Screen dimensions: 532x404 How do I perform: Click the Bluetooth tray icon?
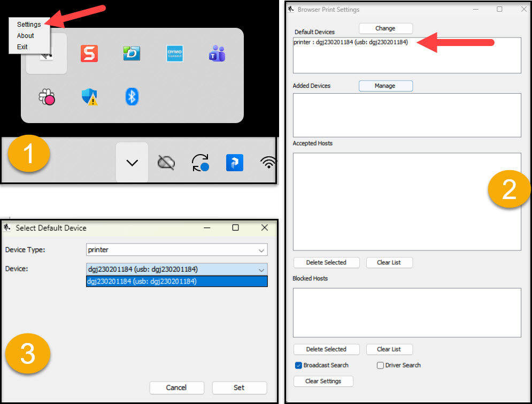tap(132, 96)
